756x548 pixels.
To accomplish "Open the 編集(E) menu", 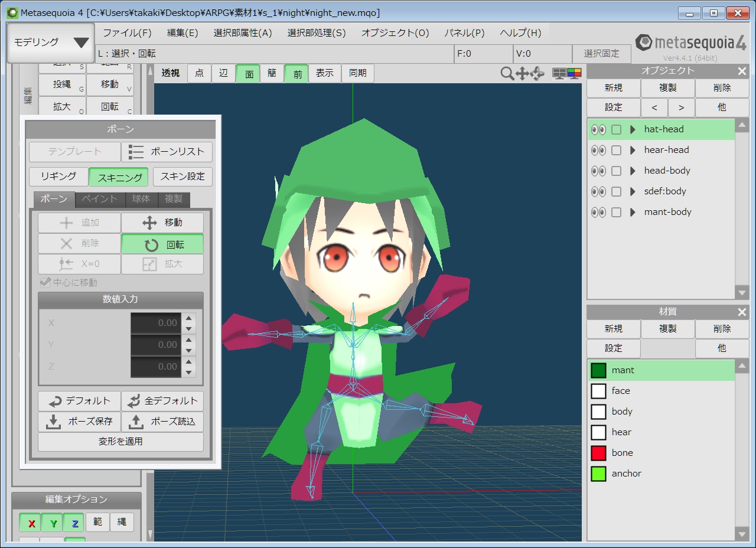I will tap(183, 33).
